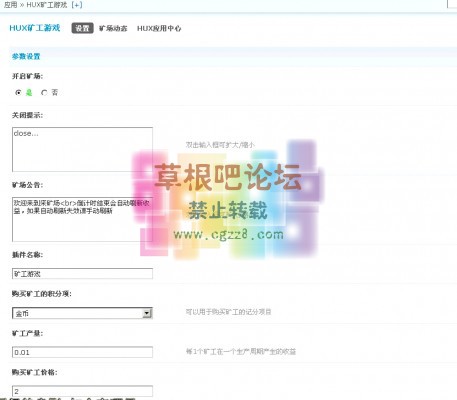
Task: Click the 购买矿工价格 input field
Action: 82,391
